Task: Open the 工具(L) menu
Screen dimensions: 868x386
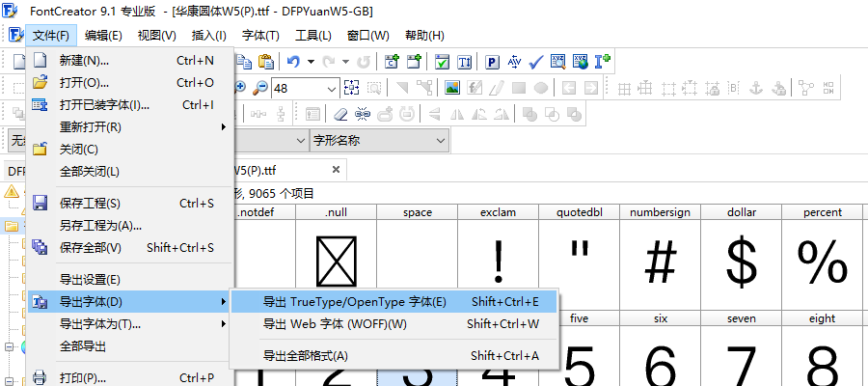Action: [313, 36]
